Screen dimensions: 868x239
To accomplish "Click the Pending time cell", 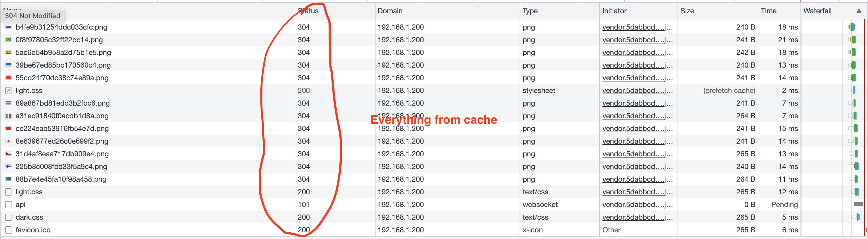I will (x=785, y=205).
